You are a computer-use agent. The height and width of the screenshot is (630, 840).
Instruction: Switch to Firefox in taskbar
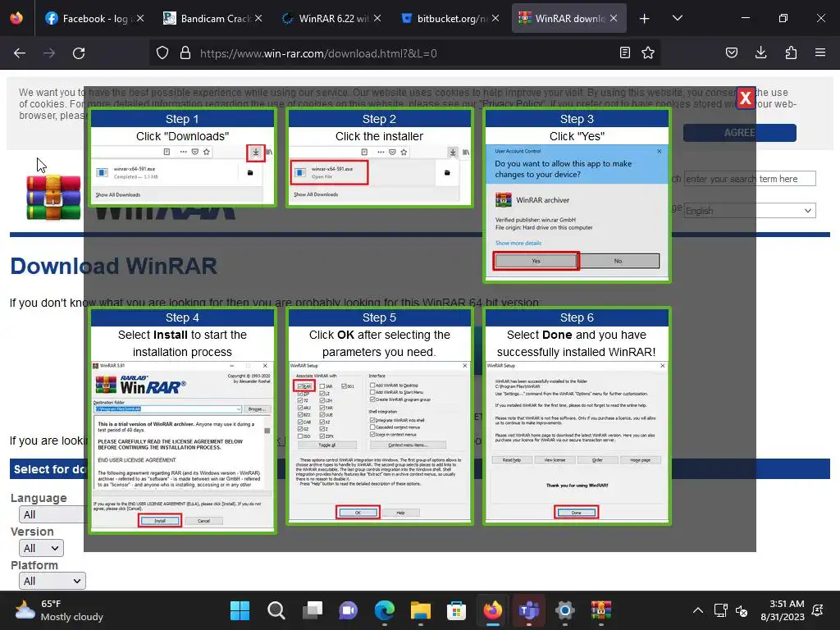(493, 610)
